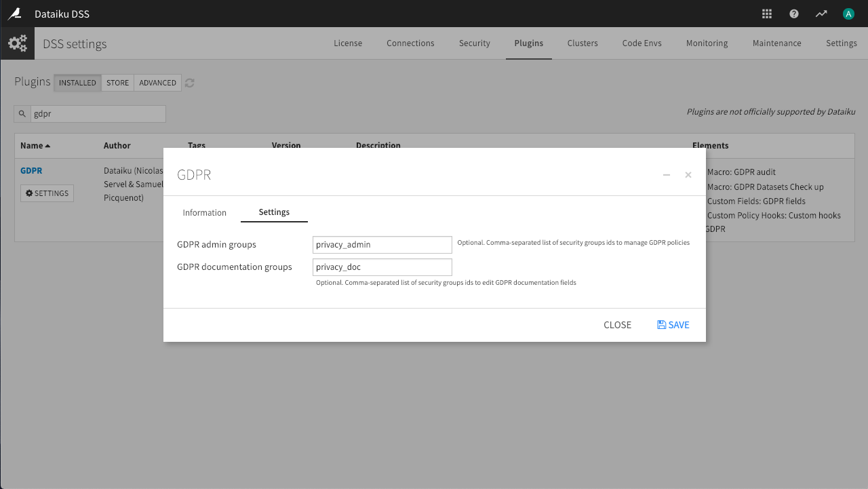The width and height of the screenshot is (868, 489).
Task: Open the applications grid menu
Action: coord(767,14)
